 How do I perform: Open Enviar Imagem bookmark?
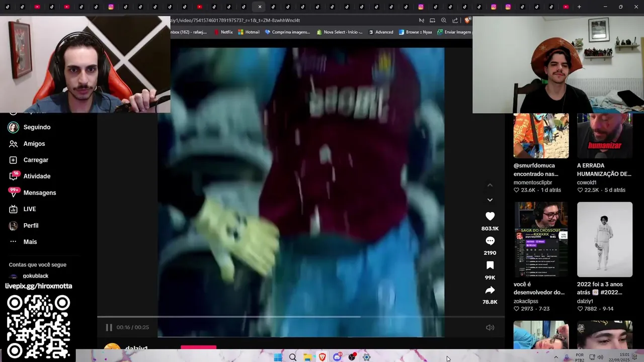[454, 32]
